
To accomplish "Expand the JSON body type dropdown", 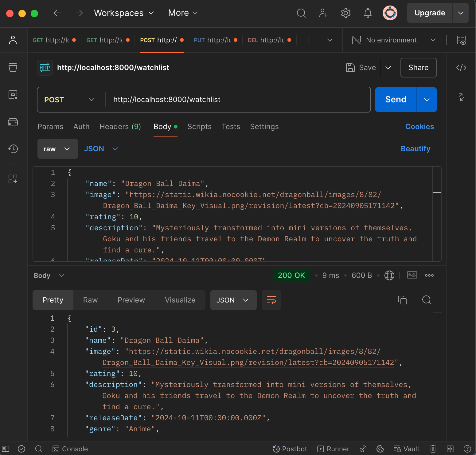I will [x=101, y=149].
